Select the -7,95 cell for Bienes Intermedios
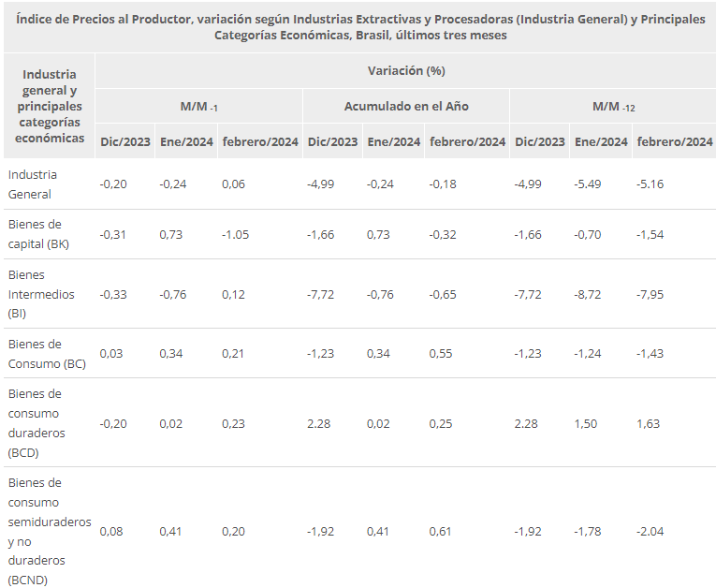The height and width of the screenshot is (588, 716). coord(650,294)
